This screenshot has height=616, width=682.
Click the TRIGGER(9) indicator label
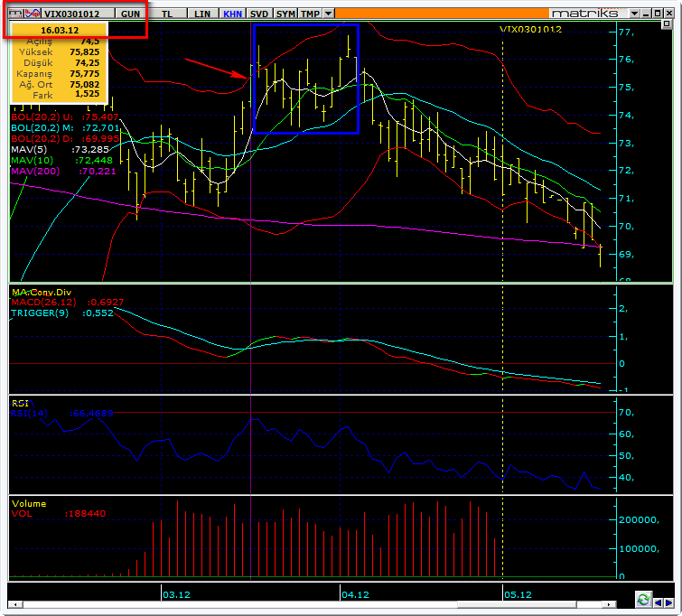40,313
